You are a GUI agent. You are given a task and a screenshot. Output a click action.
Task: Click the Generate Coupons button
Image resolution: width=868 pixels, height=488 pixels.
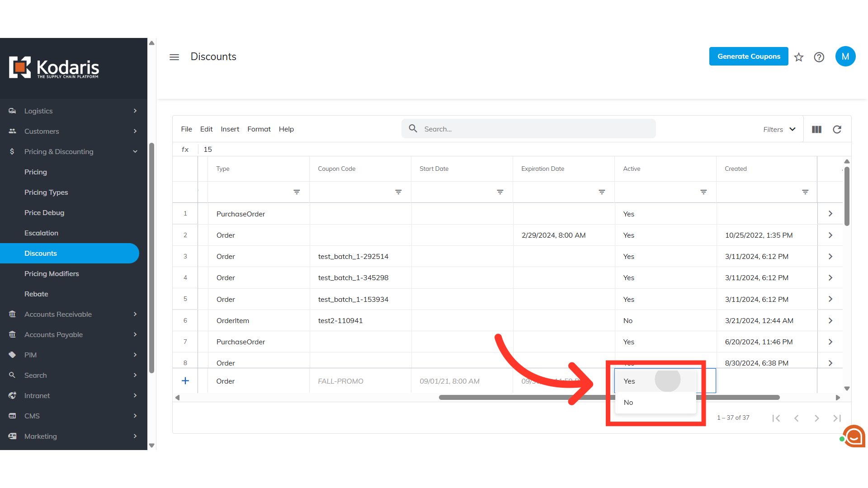(x=749, y=56)
